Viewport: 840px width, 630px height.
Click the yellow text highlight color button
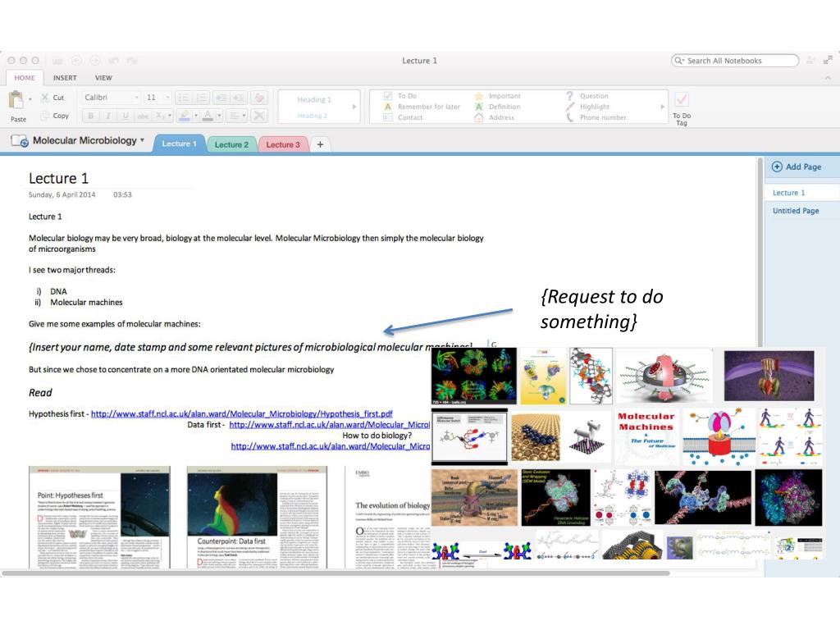click(185, 116)
